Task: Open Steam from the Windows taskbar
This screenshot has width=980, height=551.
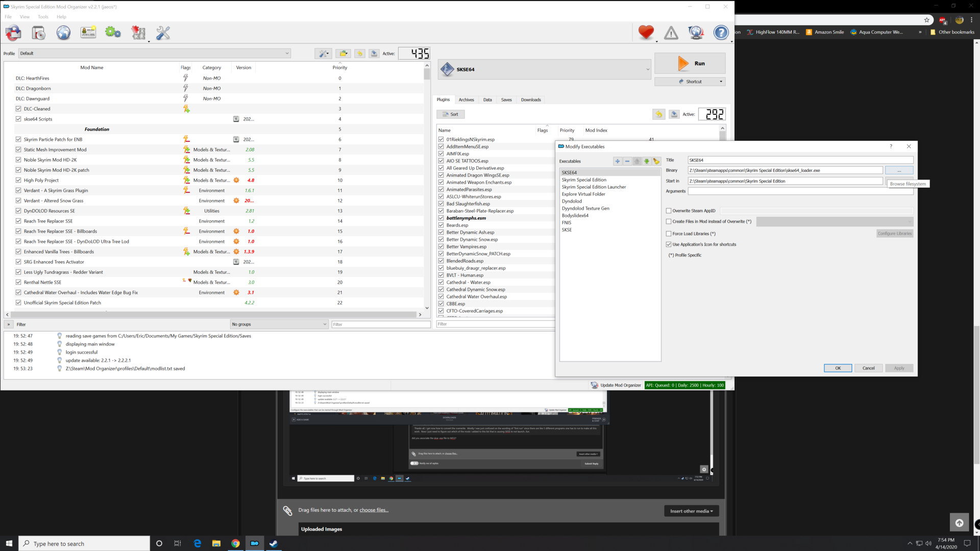Action: pyautogui.click(x=274, y=543)
